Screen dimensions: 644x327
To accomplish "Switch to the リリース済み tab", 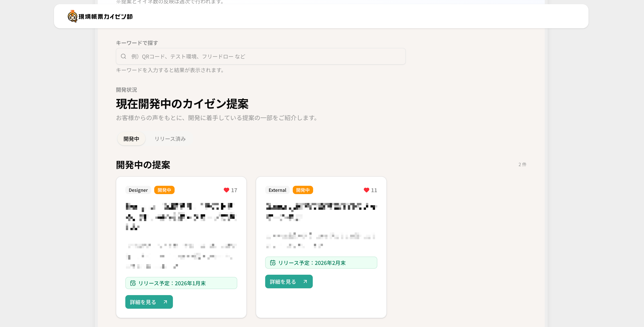I will [170, 139].
